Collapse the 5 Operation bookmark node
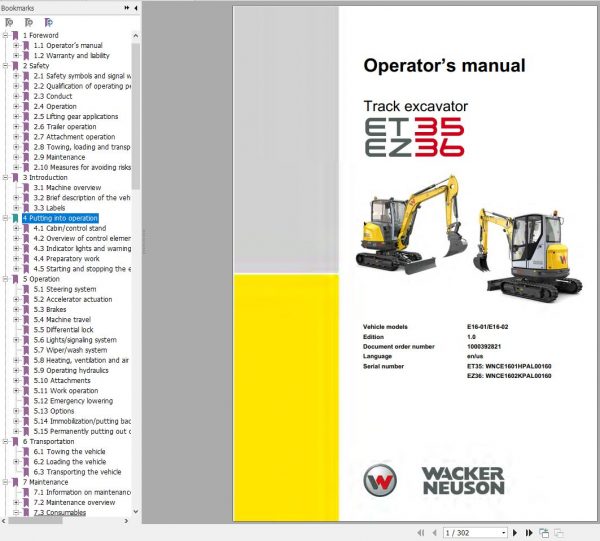Viewport: 600px width, 541px height. [5, 279]
